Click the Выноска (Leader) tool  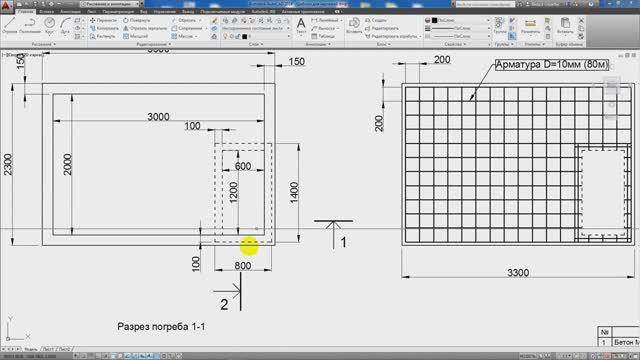324,28
